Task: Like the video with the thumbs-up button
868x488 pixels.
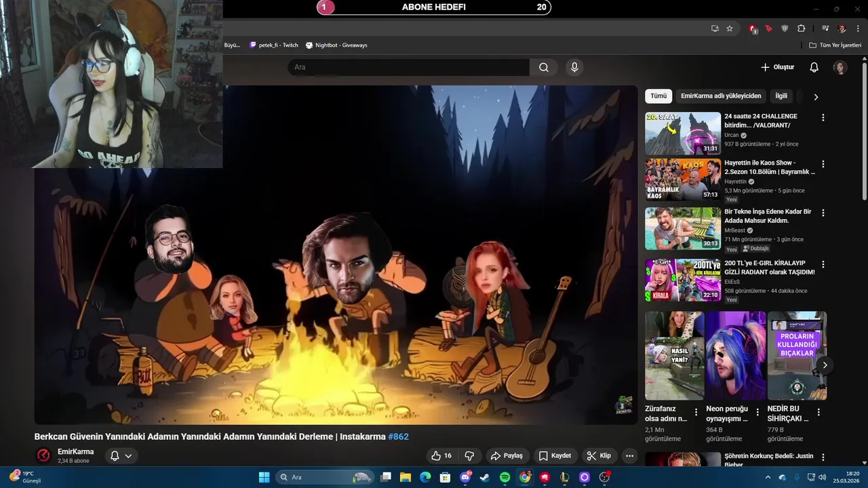Action: coord(442,455)
